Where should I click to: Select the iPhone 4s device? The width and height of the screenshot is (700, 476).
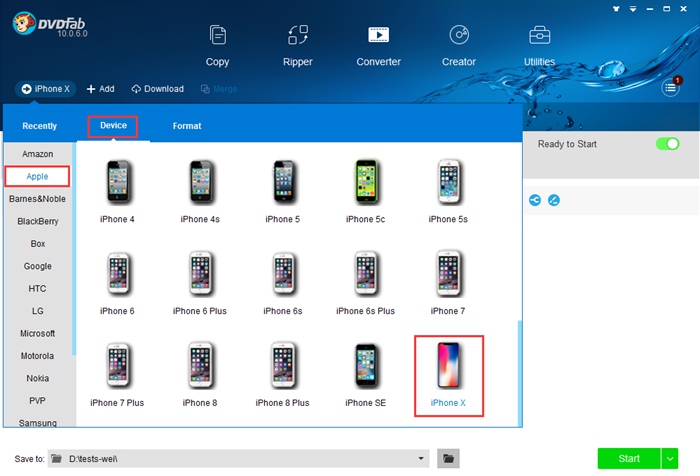(200, 191)
